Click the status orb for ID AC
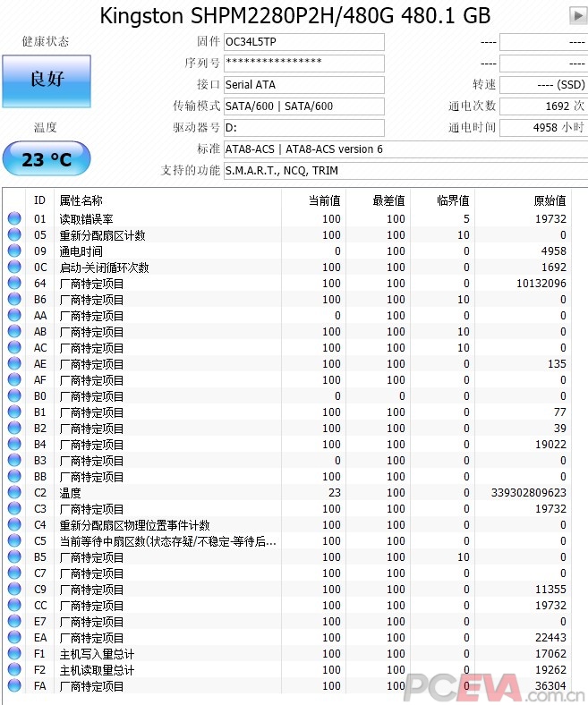Viewport: 588px width, 705px height. (x=14, y=347)
